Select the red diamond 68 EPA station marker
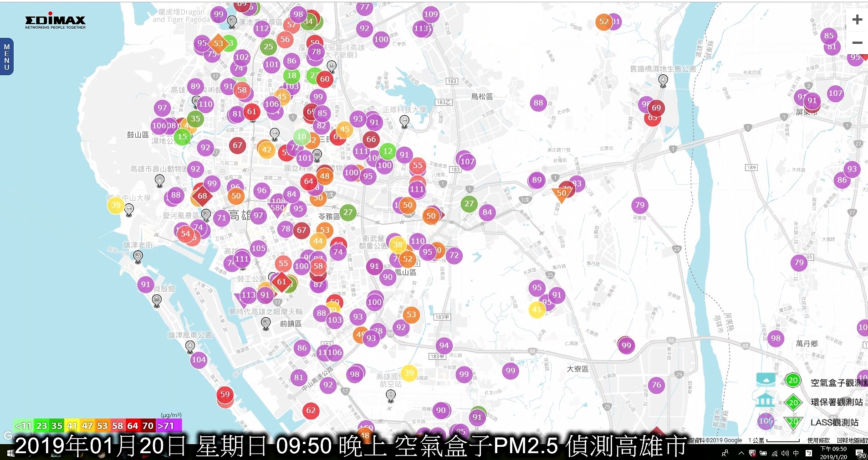 [x=202, y=196]
